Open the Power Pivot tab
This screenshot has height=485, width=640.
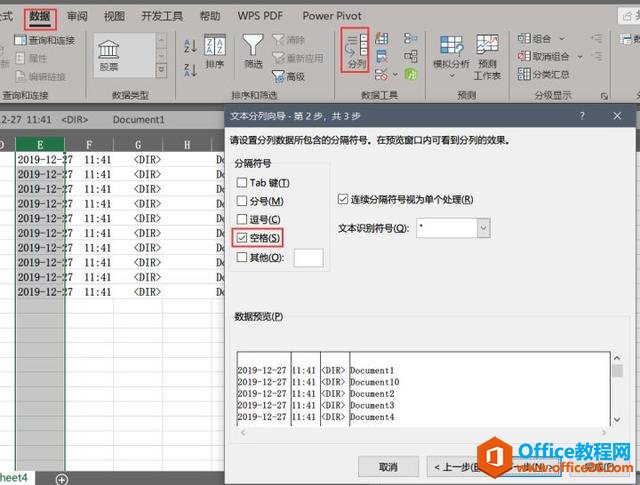click(332, 16)
